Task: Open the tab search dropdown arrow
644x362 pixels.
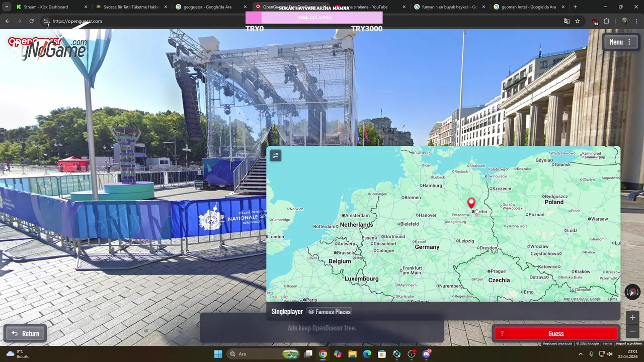Action: 7,7
